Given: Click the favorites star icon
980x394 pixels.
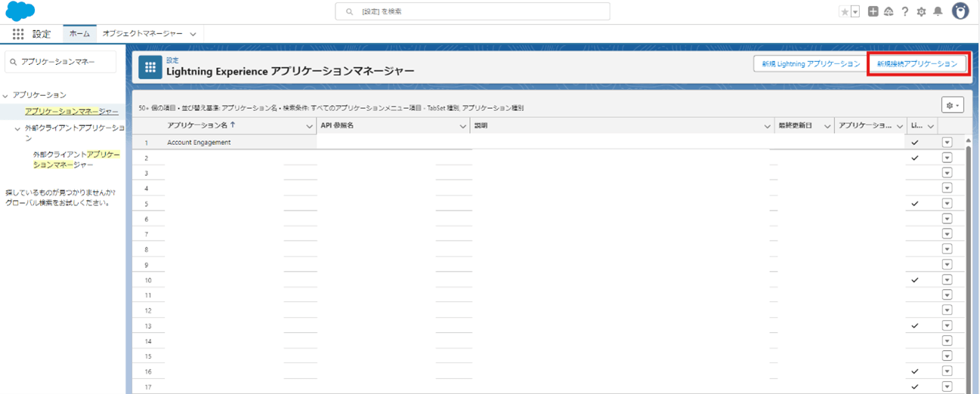Looking at the screenshot, I should click(845, 11).
